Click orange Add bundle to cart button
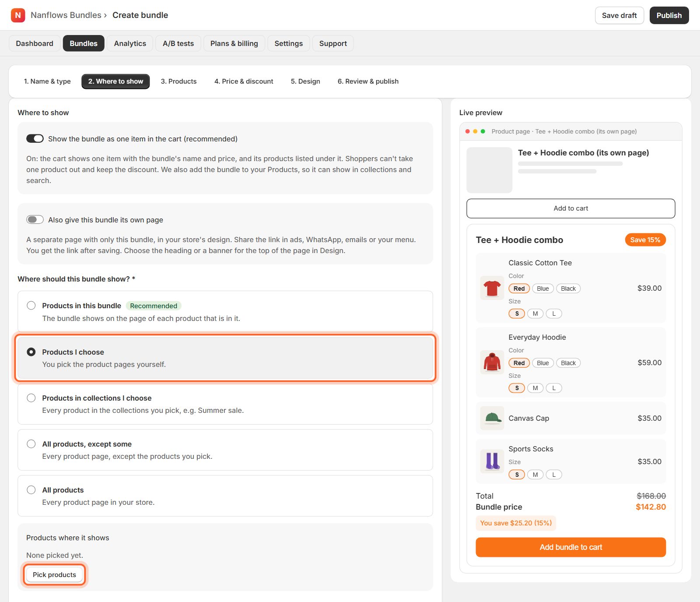 click(571, 547)
